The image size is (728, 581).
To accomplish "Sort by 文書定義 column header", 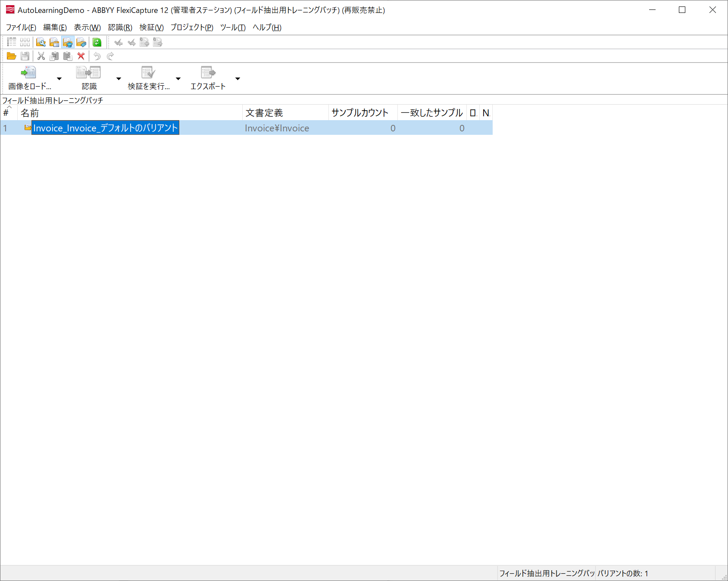I will (285, 113).
